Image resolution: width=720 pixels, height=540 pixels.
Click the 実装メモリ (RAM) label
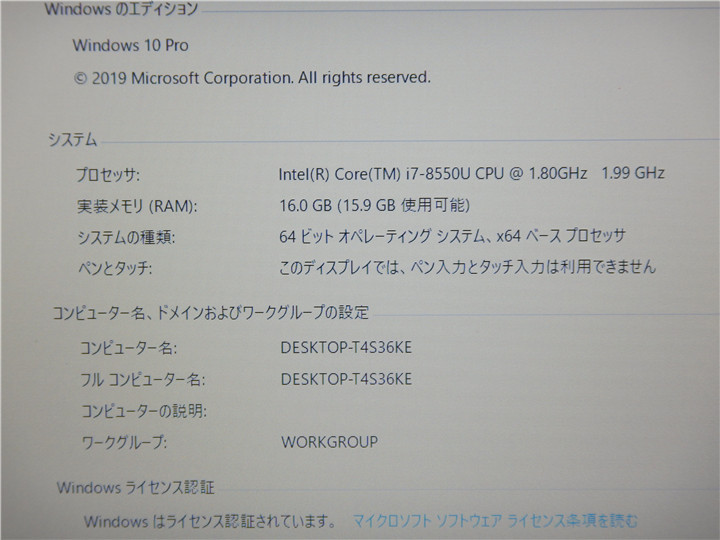point(137,206)
